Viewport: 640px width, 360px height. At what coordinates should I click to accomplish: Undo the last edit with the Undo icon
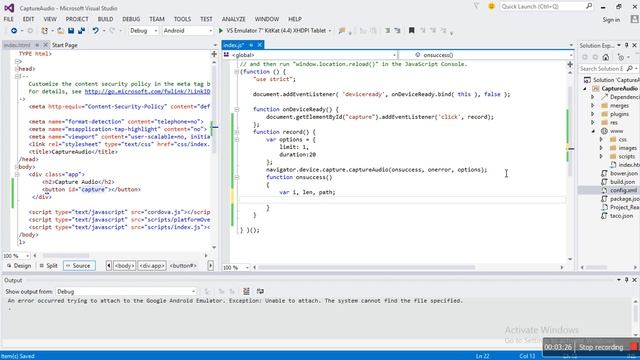tap(95, 31)
